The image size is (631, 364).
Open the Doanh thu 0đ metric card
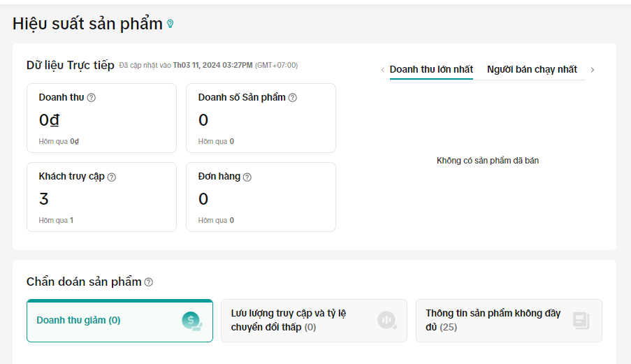[x=101, y=118]
